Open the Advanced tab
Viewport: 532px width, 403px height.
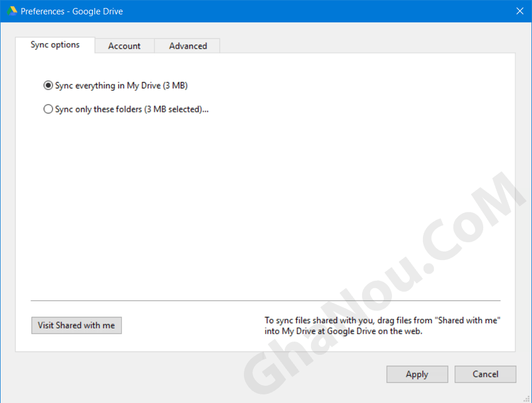tap(188, 46)
